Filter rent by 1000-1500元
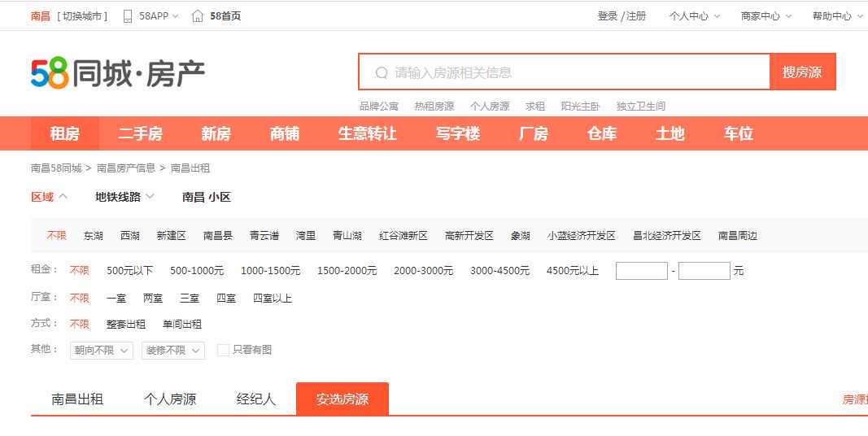Viewport: 868px width, 436px height. point(270,271)
